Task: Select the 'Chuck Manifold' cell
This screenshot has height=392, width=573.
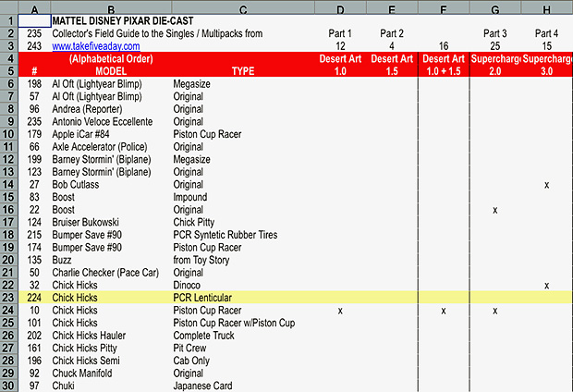Action: click(x=82, y=373)
